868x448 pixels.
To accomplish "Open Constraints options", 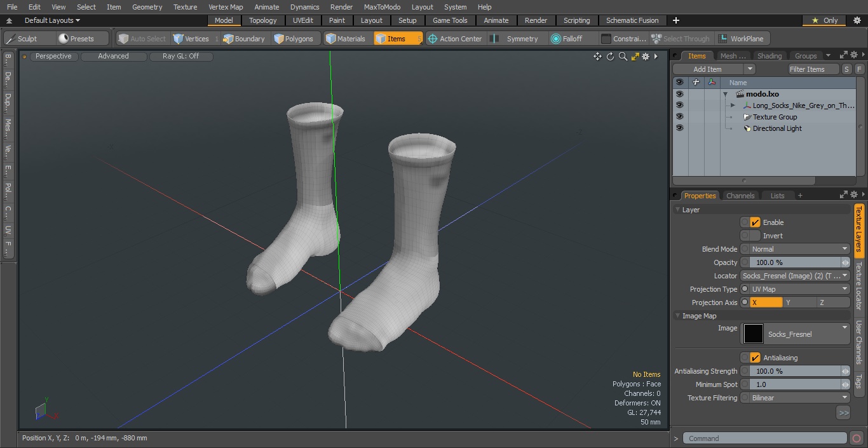I will (x=623, y=39).
